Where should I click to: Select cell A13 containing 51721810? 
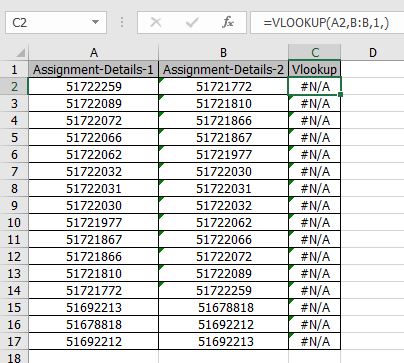point(94,273)
